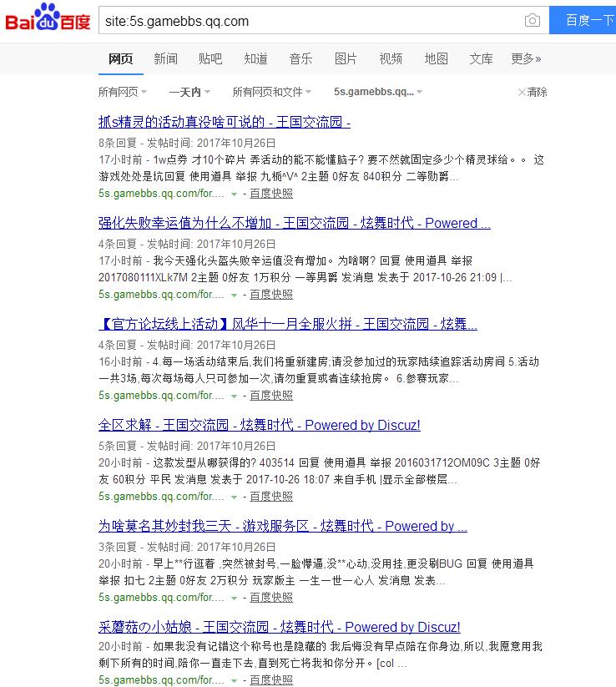
Task: Expand URL arrow under 抓s精灵 result
Action: (x=234, y=194)
